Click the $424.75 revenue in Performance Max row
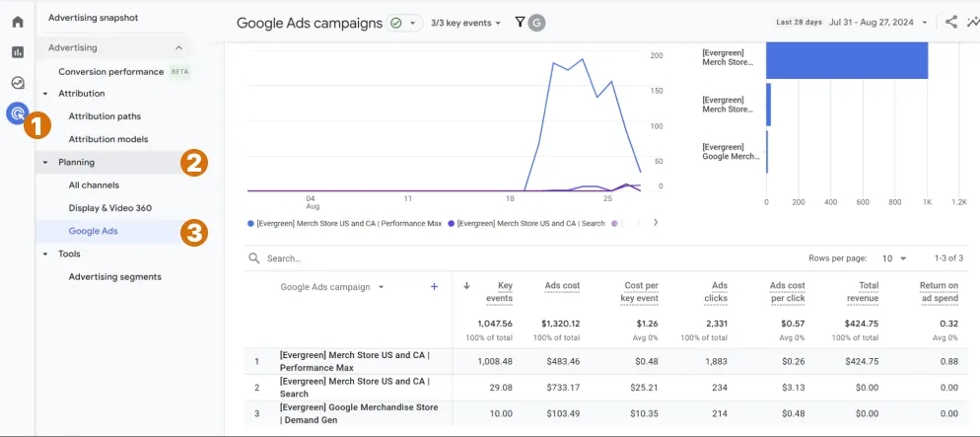This screenshot has width=980, height=437. (862, 361)
